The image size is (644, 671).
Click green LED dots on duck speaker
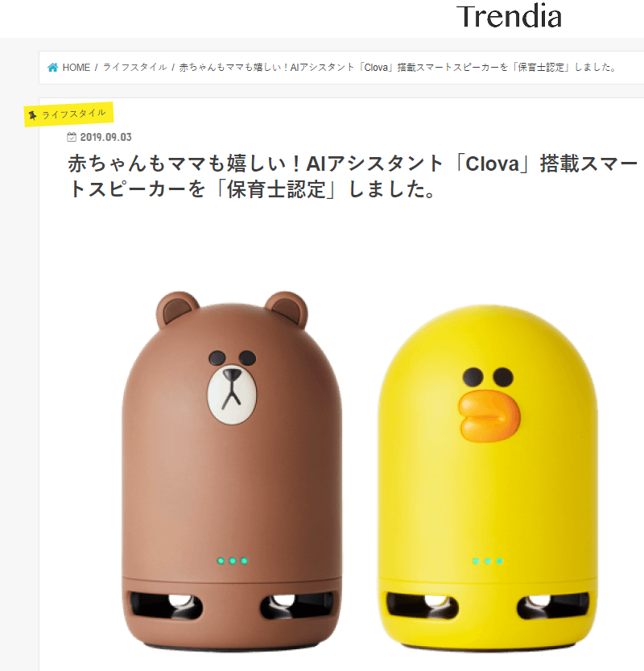tap(488, 561)
